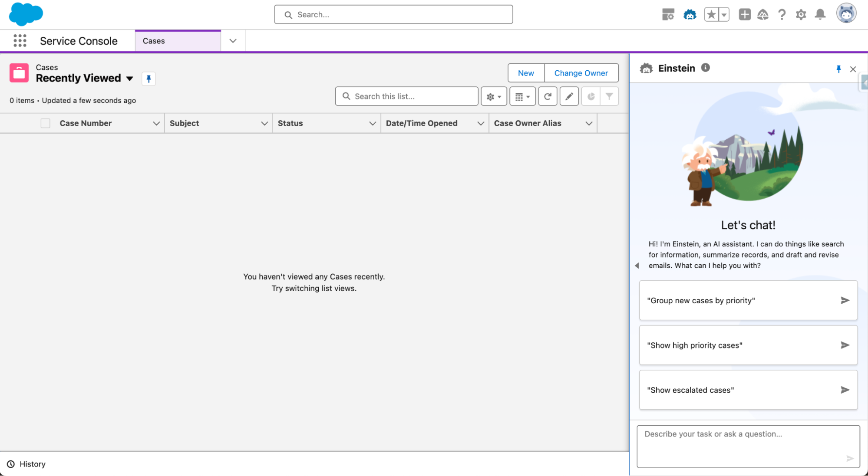
Task: Create a case with the New button
Action: click(525, 73)
